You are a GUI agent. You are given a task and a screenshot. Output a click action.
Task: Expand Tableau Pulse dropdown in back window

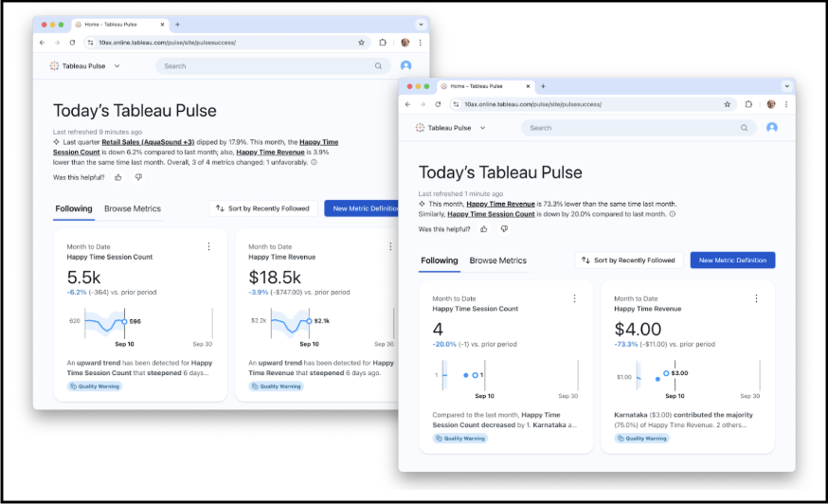[117, 66]
